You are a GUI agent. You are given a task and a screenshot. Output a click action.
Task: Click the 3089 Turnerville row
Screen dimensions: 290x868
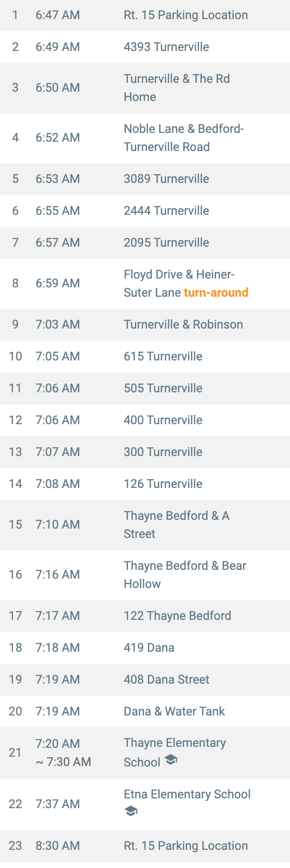pyautogui.click(x=145, y=179)
